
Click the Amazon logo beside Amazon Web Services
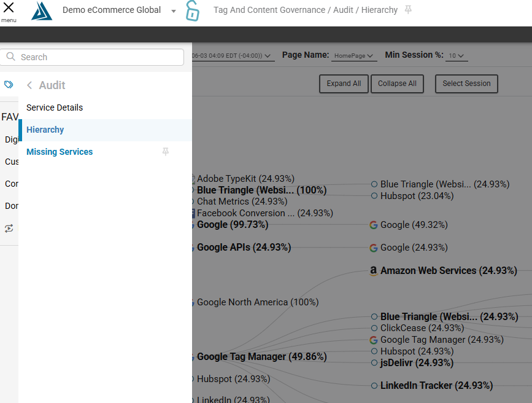coord(374,271)
